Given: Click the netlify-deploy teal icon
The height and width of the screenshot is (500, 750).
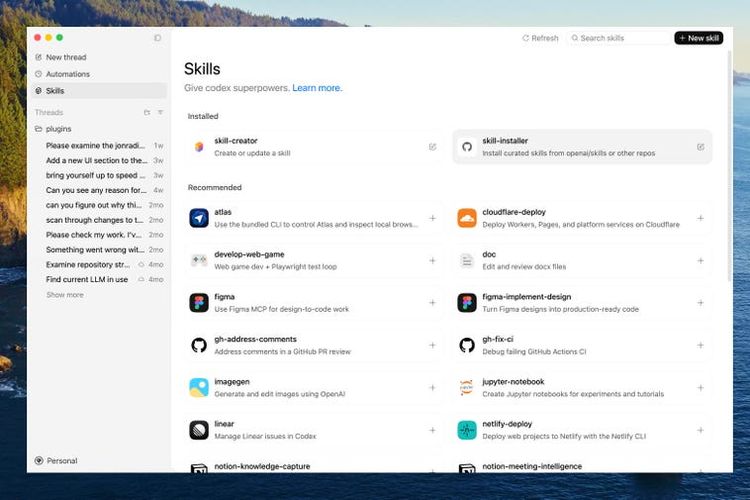Looking at the screenshot, I should pos(466,430).
